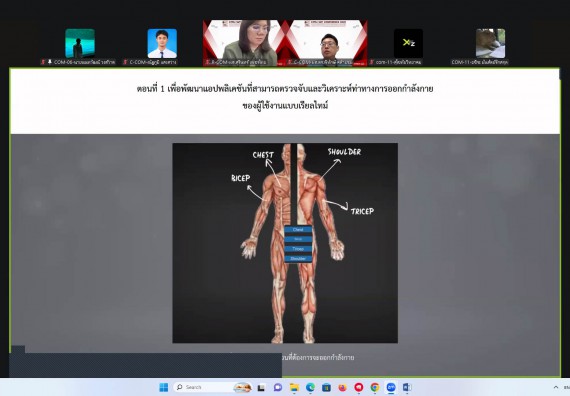Click the muted mic icon on com-11 label
Viewport: 570px width, 396px height.
pyautogui.click(x=372, y=62)
